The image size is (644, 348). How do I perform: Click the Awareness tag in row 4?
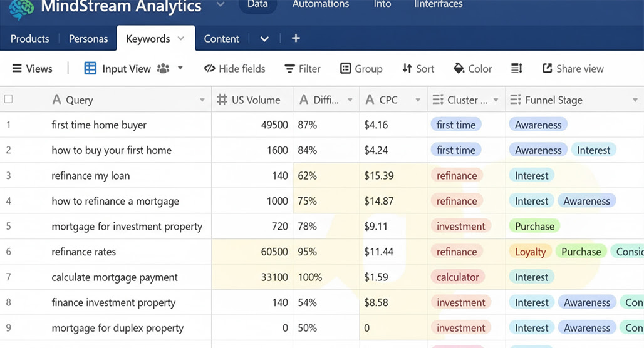click(586, 201)
